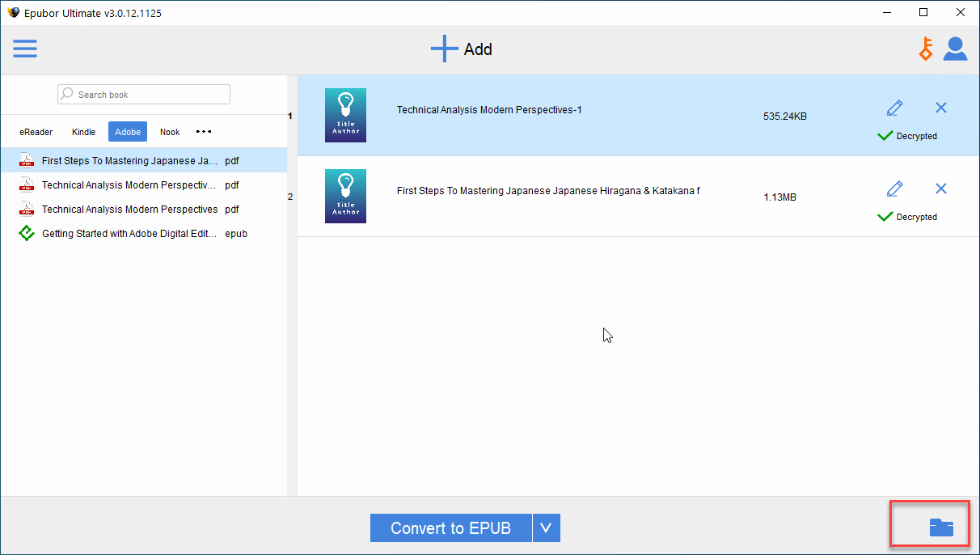
Task: Click cover thumbnail of First Steps To Mastering Japanese
Action: (x=345, y=196)
